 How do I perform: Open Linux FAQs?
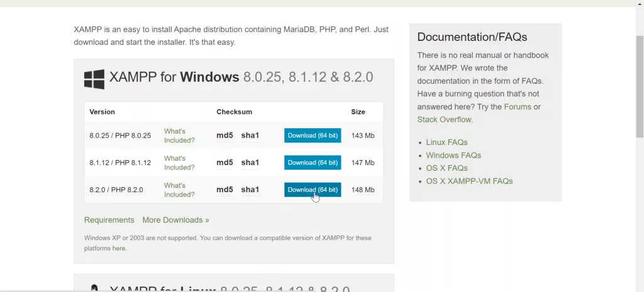(447, 143)
